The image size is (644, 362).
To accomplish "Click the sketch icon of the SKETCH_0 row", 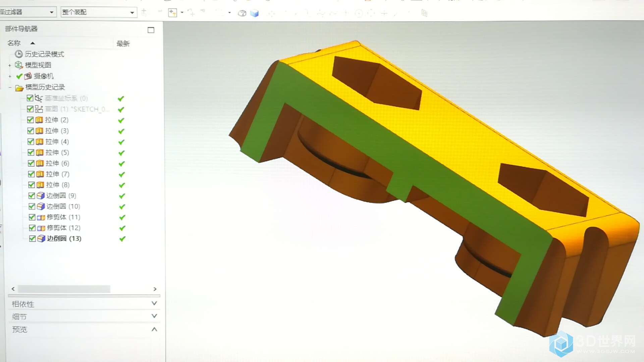I will [x=39, y=109].
